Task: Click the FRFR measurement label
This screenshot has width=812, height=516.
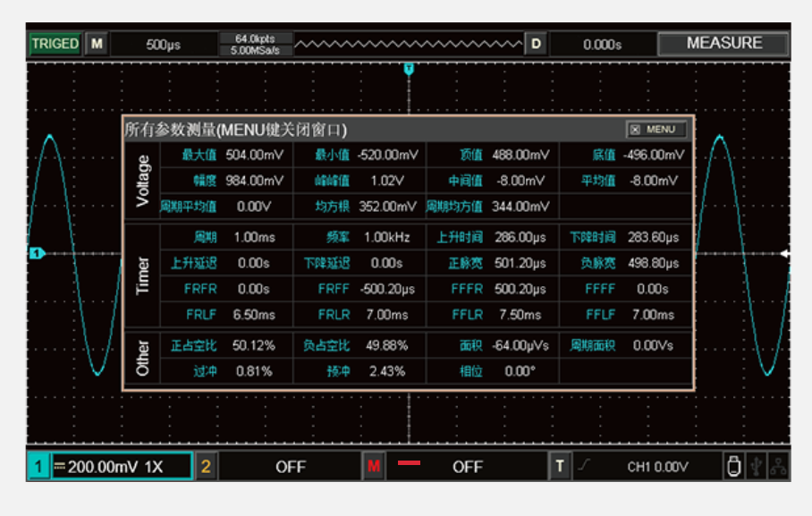Action: [x=200, y=289]
